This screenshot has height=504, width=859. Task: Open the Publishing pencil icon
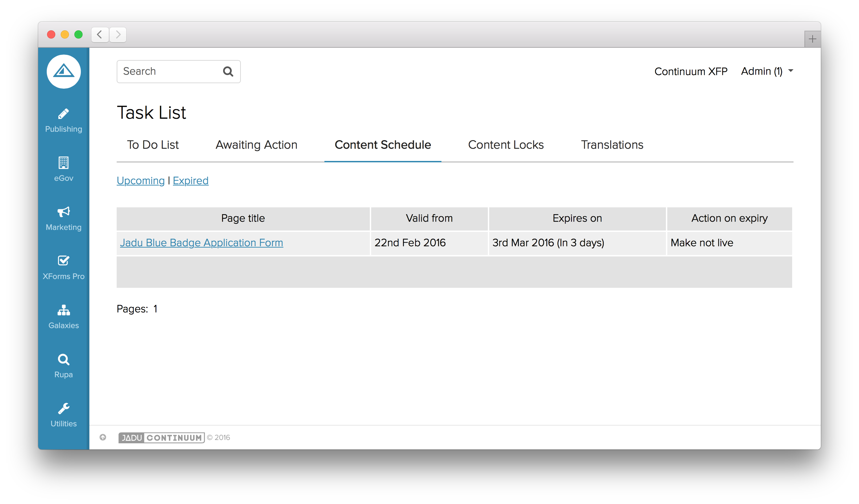point(64,114)
